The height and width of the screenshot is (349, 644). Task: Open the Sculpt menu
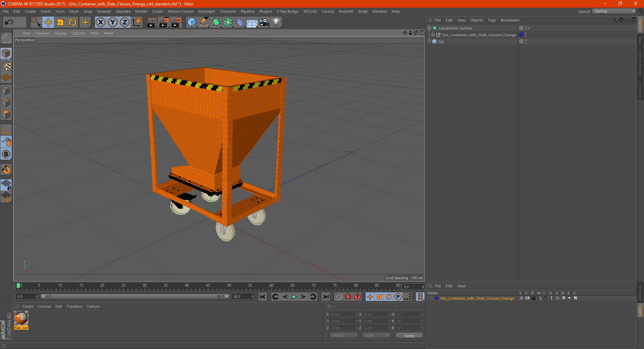(x=158, y=11)
